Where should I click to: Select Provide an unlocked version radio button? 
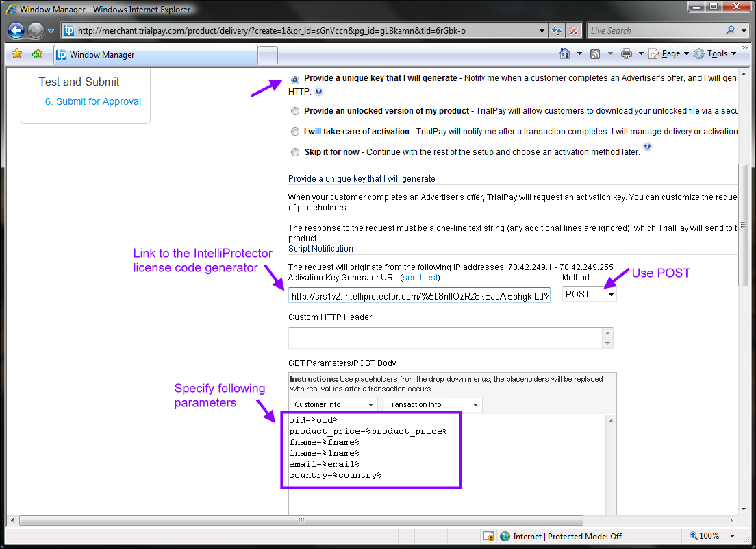click(295, 112)
